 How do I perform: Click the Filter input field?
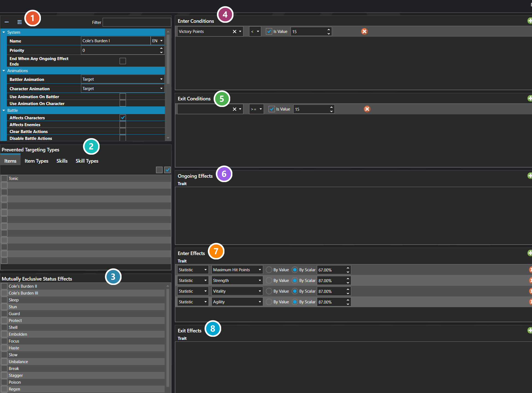click(x=137, y=22)
